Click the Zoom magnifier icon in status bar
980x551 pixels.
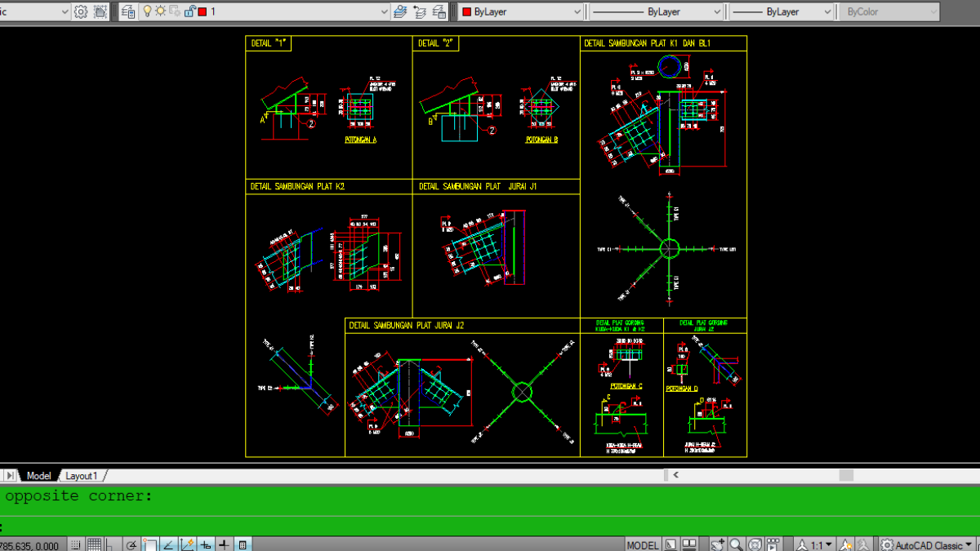coord(737,544)
